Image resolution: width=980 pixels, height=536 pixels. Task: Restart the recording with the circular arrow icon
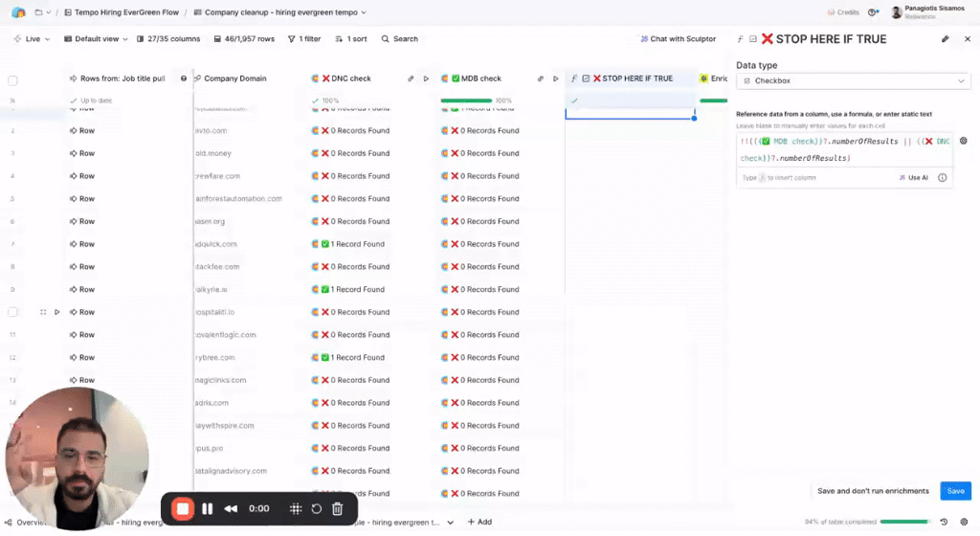(317, 509)
